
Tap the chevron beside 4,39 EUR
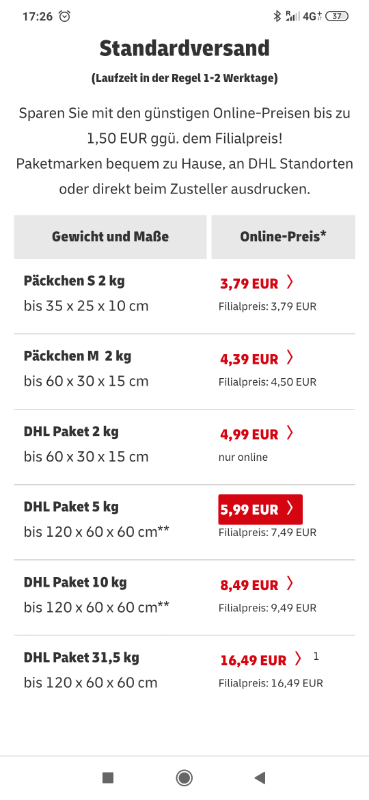pyautogui.click(x=290, y=358)
